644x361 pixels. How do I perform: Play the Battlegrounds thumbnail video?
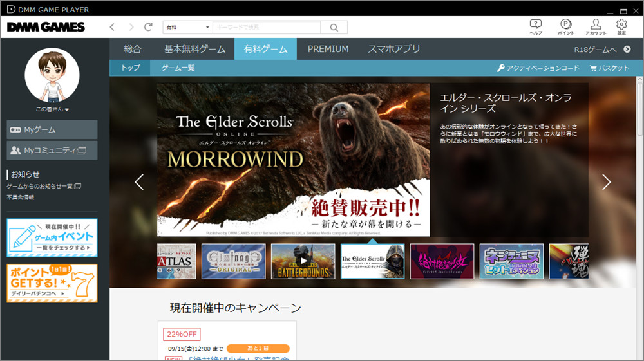(303, 261)
